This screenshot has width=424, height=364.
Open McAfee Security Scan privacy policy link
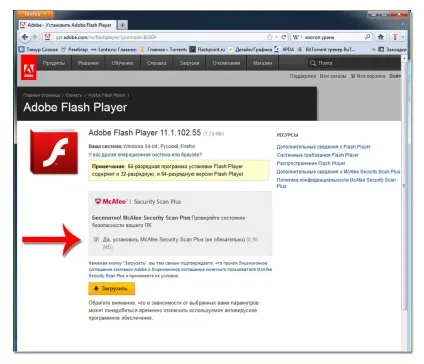click(336, 183)
